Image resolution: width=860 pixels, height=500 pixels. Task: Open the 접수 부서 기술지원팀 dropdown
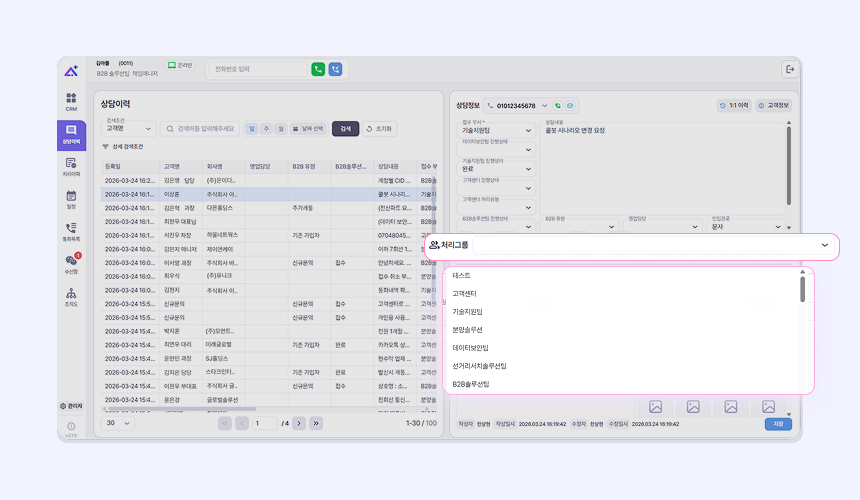click(496, 130)
